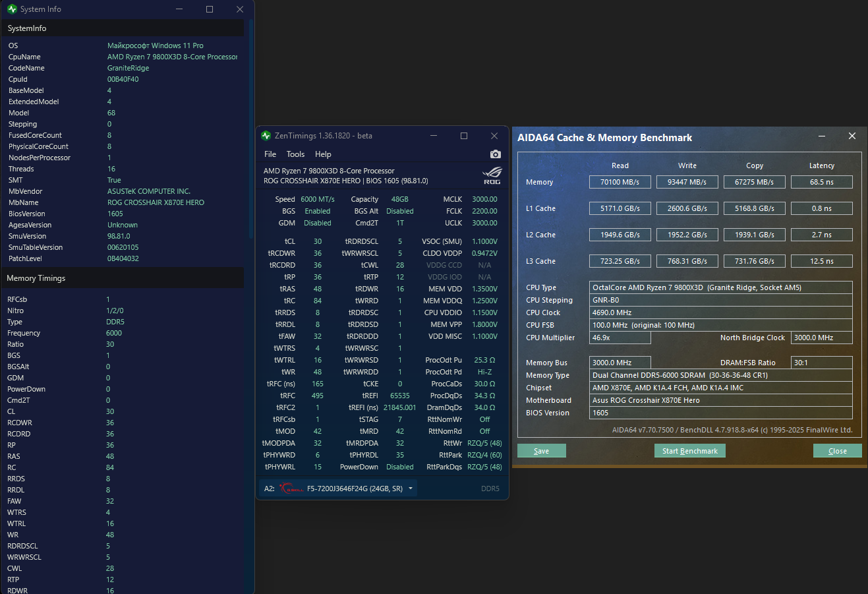Click the DRAM:FSB Ratio value 30:1

coord(822,363)
